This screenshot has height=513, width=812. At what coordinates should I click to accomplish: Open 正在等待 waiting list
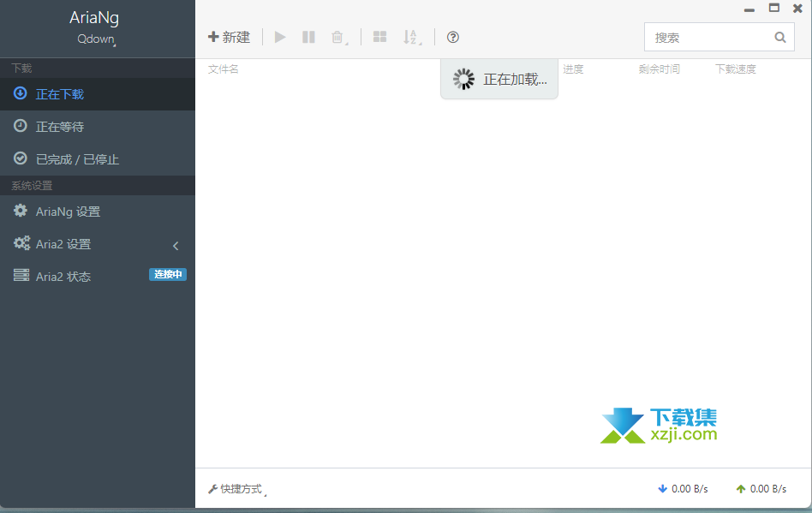pos(98,127)
